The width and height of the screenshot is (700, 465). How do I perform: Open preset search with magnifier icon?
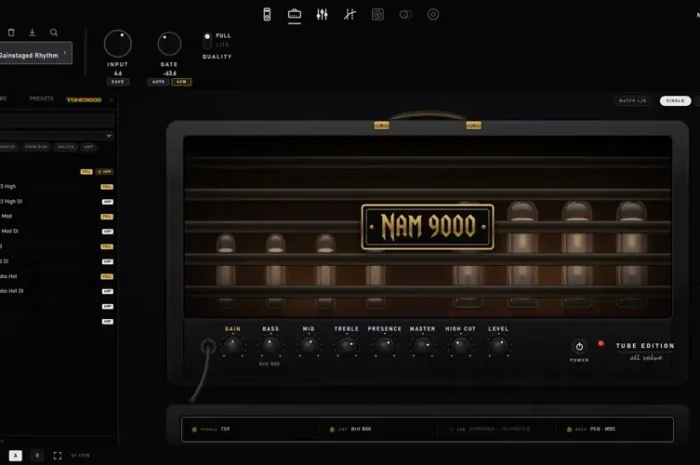point(54,32)
